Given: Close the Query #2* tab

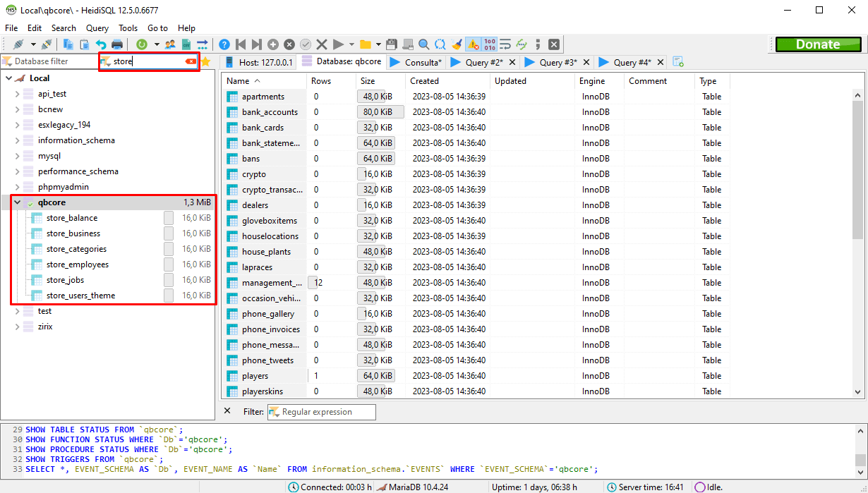Looking at the screenshot, I should point(513,62).
